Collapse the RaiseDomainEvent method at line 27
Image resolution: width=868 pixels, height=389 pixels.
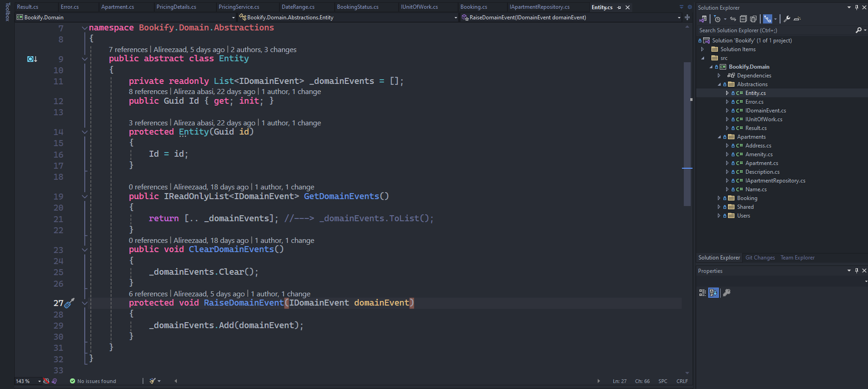pos(85,303)
